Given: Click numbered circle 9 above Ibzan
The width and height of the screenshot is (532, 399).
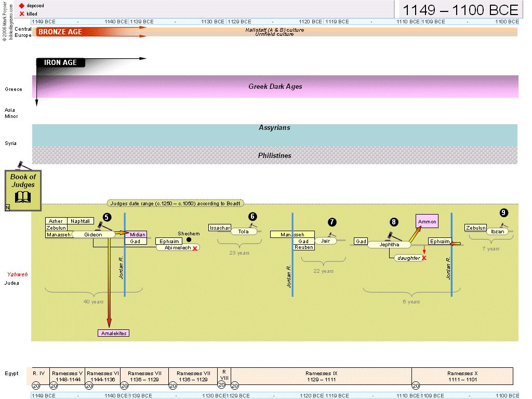Looking at the screenshot, I should (503, 212).
